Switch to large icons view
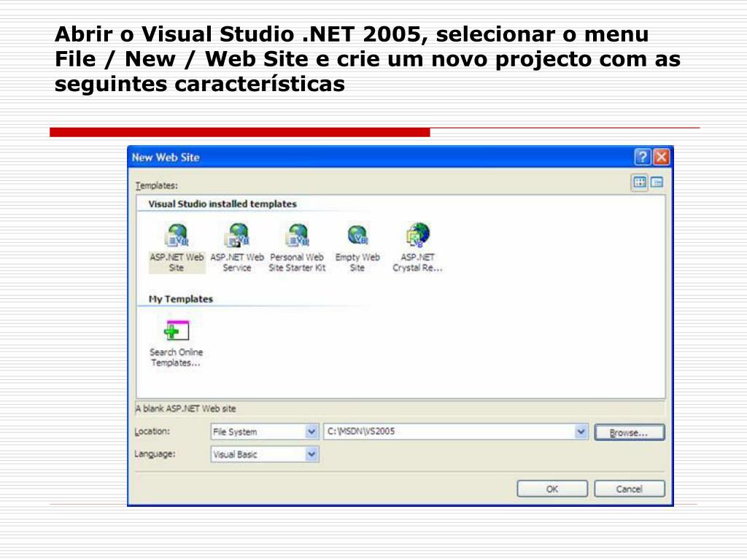Screen dimensions: 747x560 tap(639, 182)
